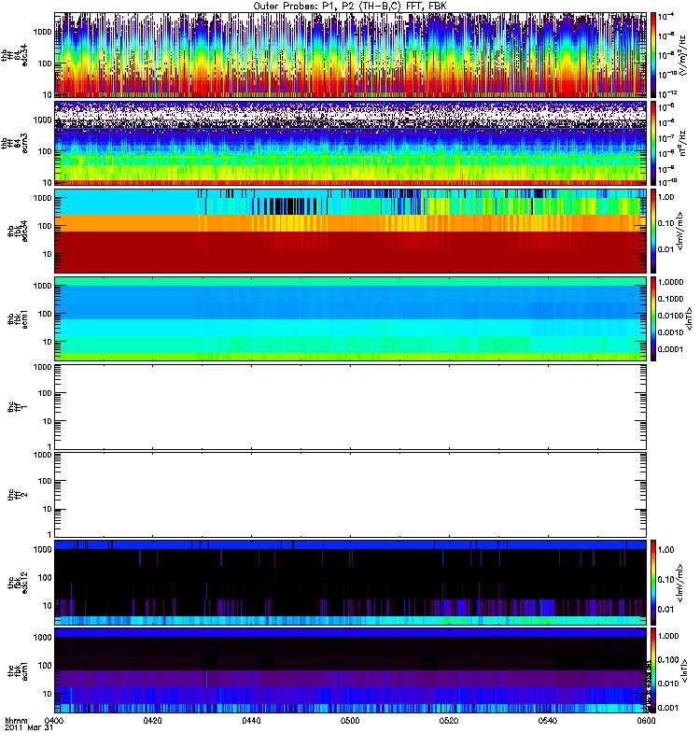This screenshot has width=700, height=747.
Task: Click the color bar beside the third panel
Action: point(654,230)
